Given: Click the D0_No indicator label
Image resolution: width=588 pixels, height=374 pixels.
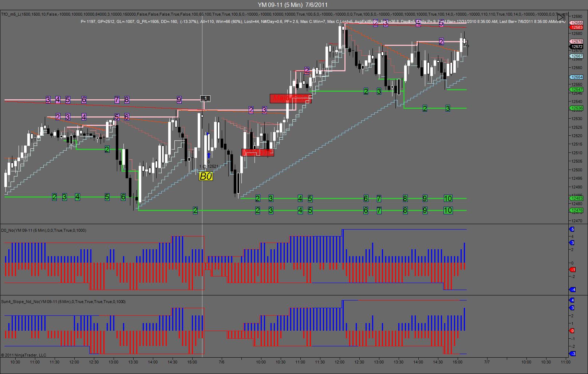Looking at the screenshot, I should pos(44,230).
